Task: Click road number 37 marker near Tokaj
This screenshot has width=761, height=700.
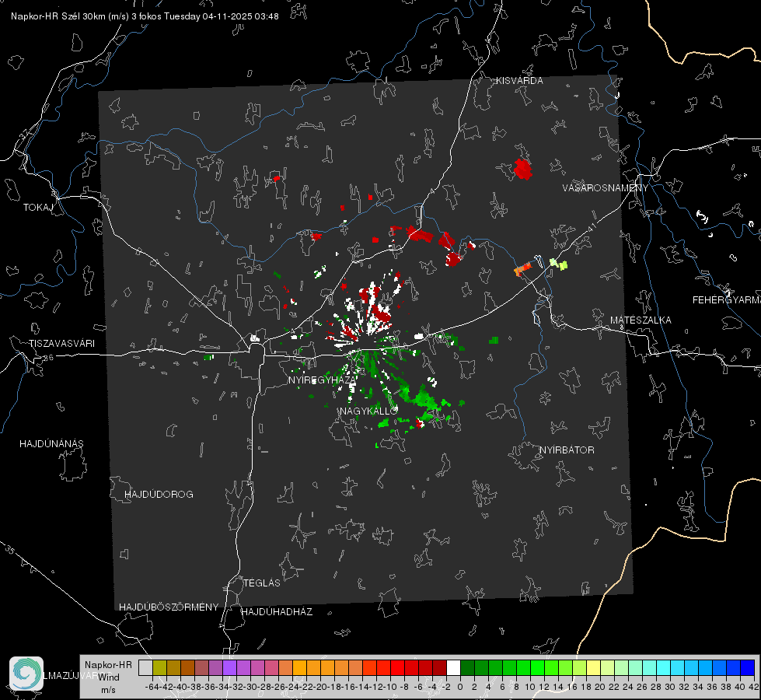Action: [25, 134]
